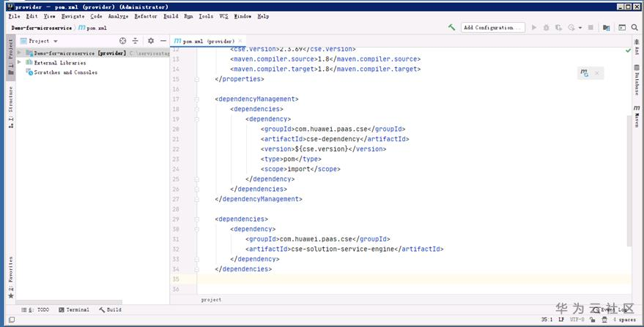Image resolution: width=644 pixels, height=327 pixels.
Task: Dismiss the Maven reload floating popup
Action: coord(597,73)
